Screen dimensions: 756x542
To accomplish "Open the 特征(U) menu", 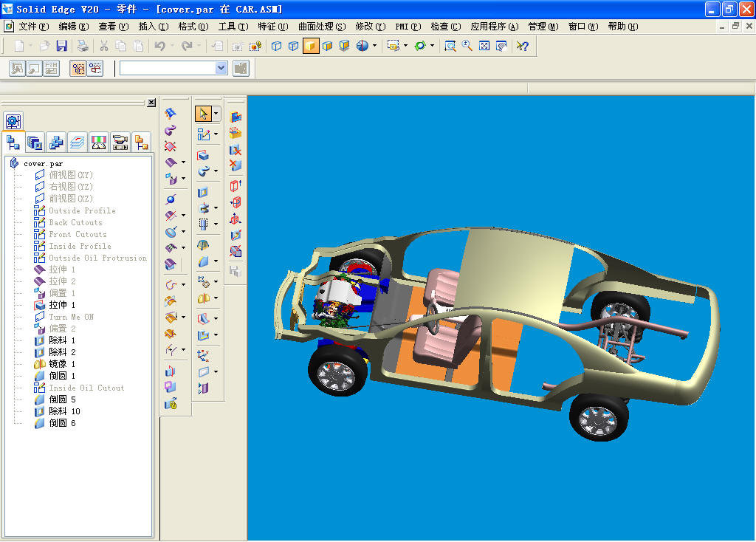I will tap(272, 27).
